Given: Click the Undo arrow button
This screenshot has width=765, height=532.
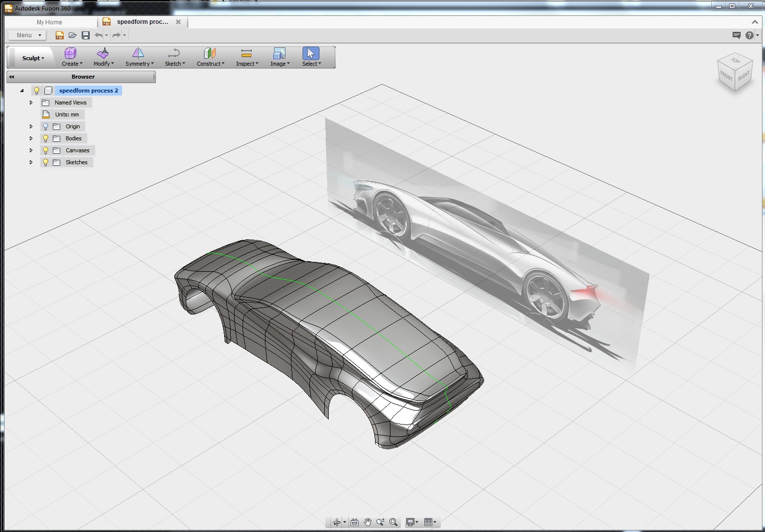Looking at the screenshot, I should tap(99, 35).
